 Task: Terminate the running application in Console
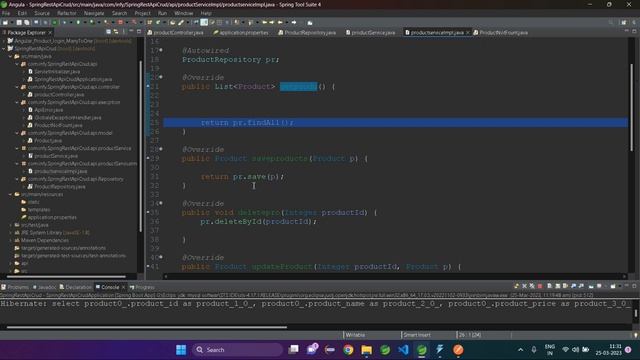coord(540,286)
